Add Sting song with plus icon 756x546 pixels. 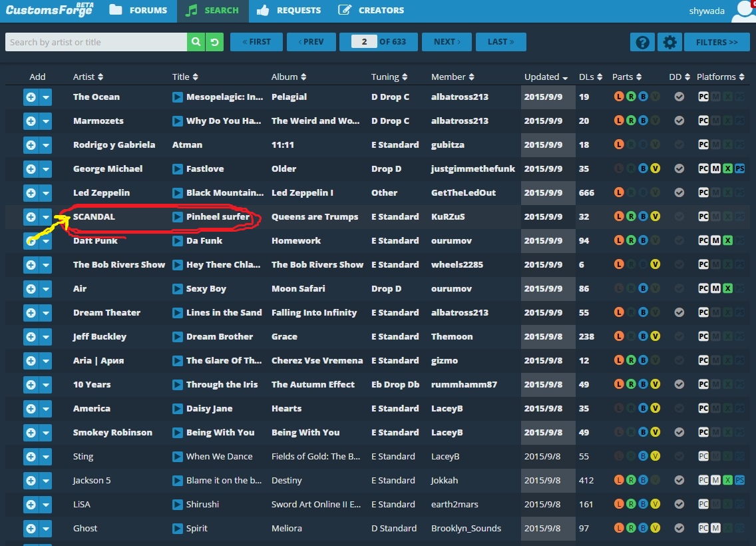click(31, 456)
